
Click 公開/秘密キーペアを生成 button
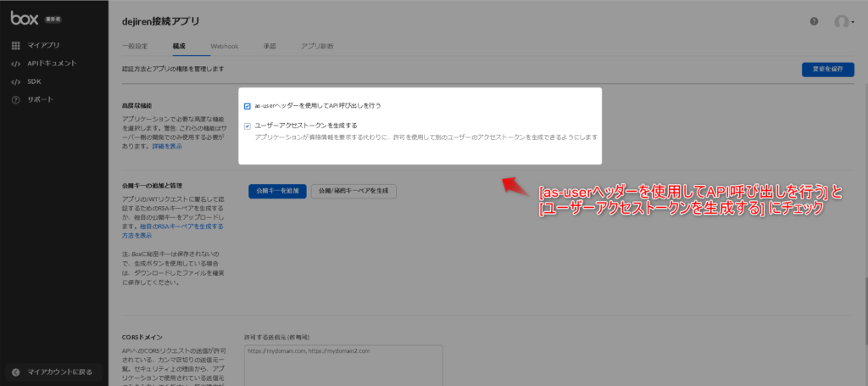[353, 191]
